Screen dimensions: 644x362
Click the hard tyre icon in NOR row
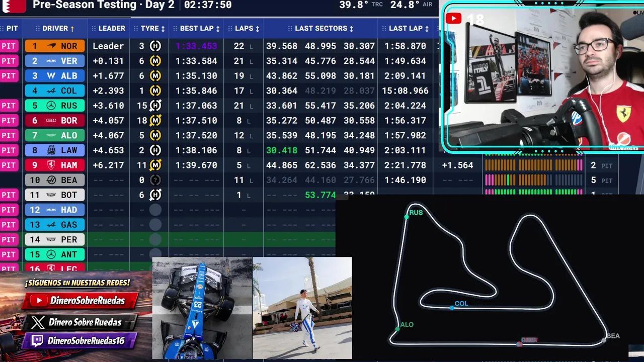(x=155, y=46)
